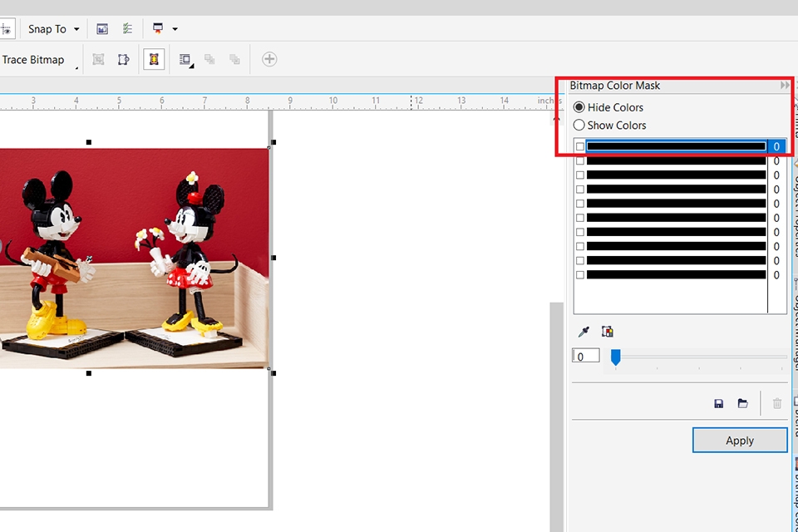798x532 pixels.
Task: Click the Save Mask floppy disk icon
Action: 718,404
